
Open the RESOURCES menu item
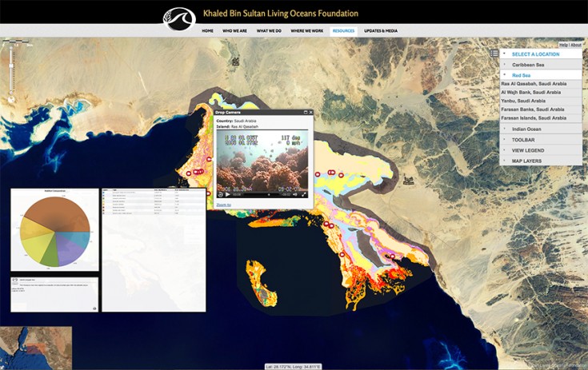[343, 30]
